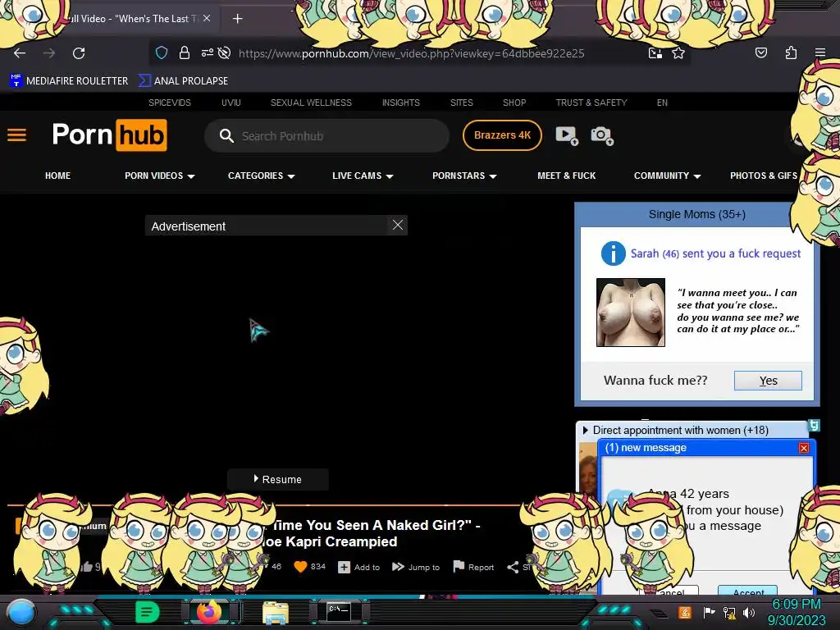Close the current Full Video tab
This screenshot has width=840, height=630.
point(207,18)
